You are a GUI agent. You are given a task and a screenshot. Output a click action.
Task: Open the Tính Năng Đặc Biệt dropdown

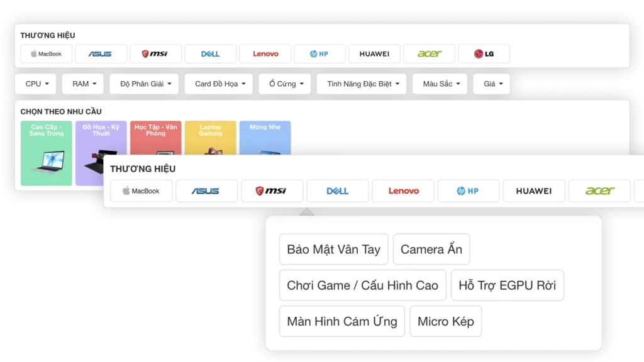coord(362,84)
